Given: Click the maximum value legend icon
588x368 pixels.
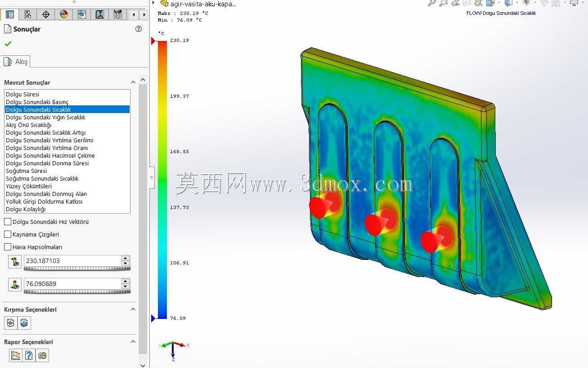Looking at the screenshot, I should tap(15, 262).
